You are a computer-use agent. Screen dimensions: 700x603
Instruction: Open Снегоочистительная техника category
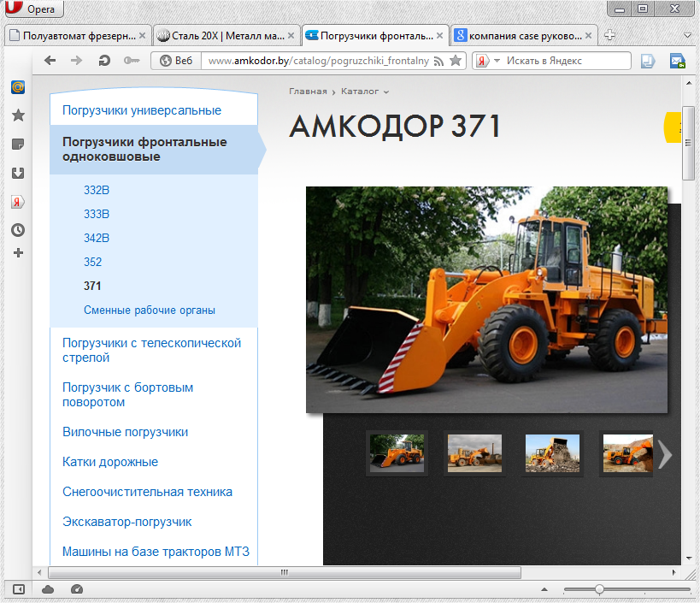tap(147, 492)
